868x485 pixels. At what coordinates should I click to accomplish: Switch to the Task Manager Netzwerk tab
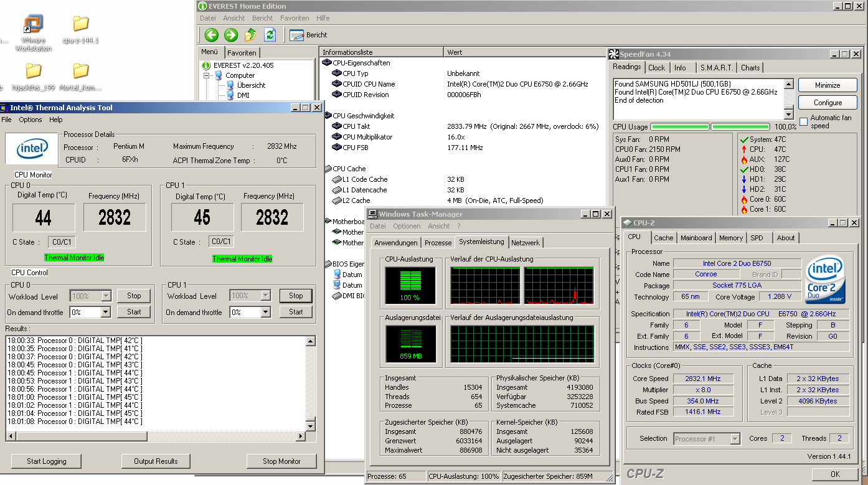pyautogui.click(x=526, y=242)
